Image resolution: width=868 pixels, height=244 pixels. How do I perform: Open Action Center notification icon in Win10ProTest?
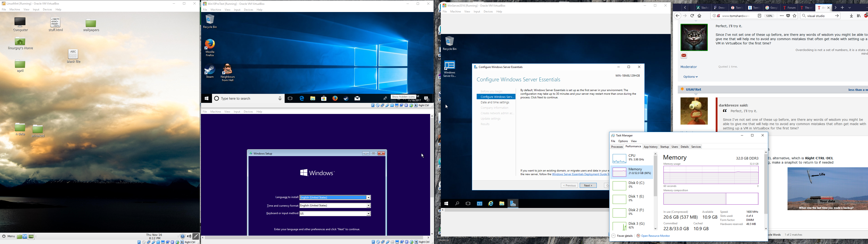(427, 99)
